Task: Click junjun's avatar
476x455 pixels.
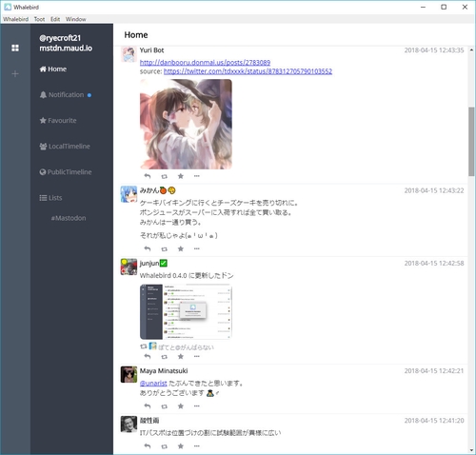Action: 129,267
